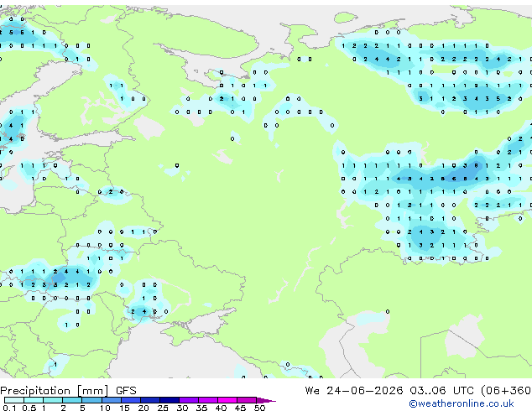This screenshot has width=532, height=411.
Task: Click the legend label '35'
Action: [x=201, y=408]
